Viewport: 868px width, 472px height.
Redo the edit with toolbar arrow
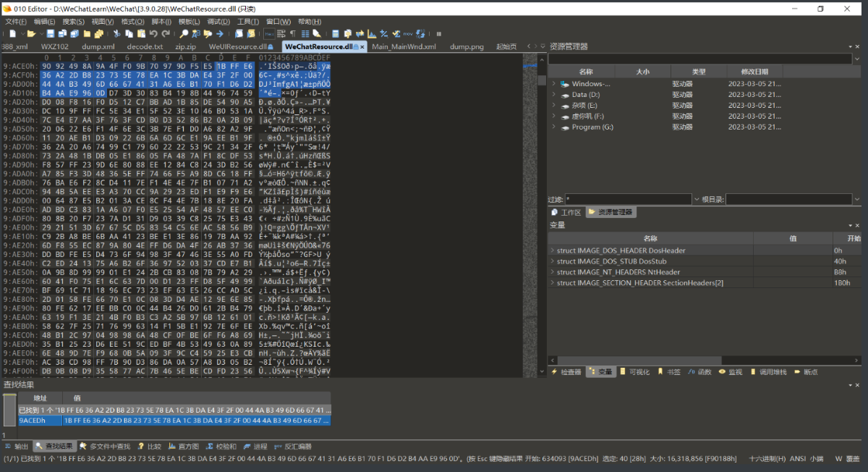tap(166, 33)
